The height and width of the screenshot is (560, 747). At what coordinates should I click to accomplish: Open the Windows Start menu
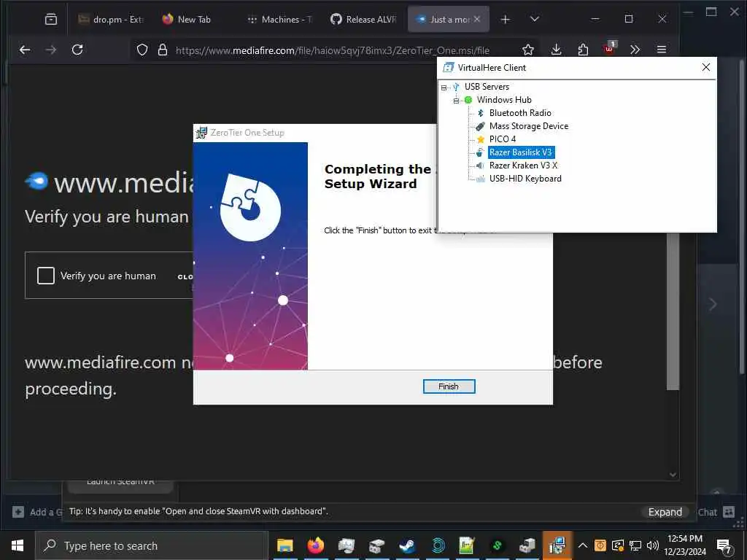click(x=18, y=545)
